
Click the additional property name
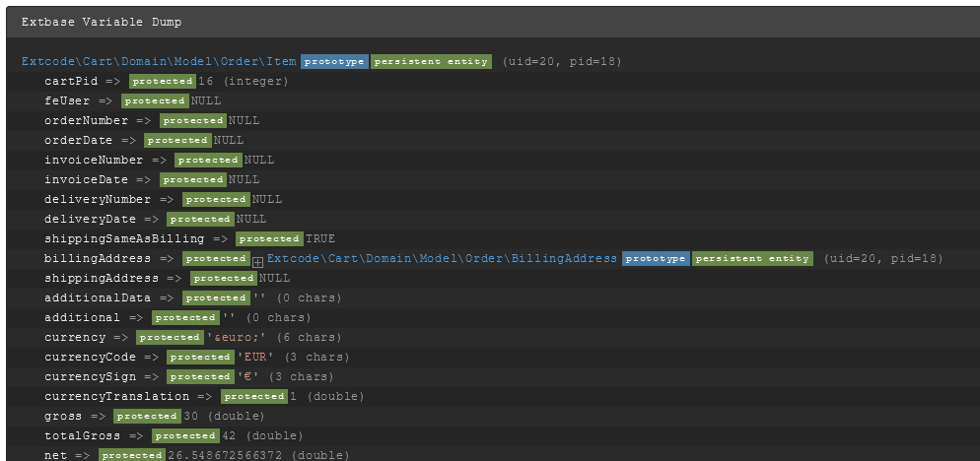83,317
